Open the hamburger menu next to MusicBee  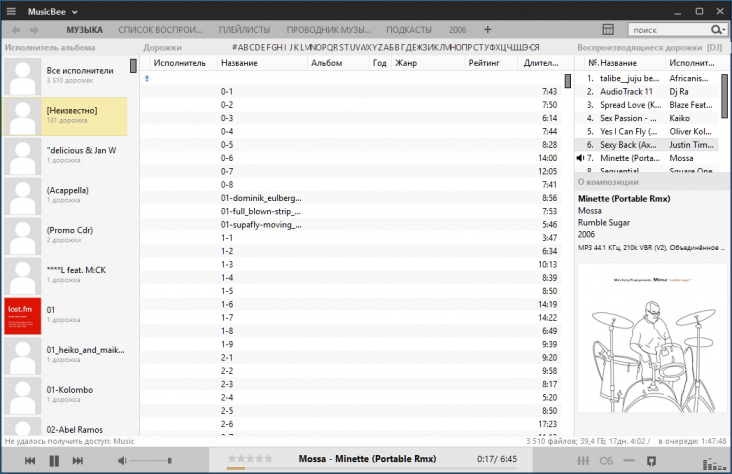[x=11, y=10]
